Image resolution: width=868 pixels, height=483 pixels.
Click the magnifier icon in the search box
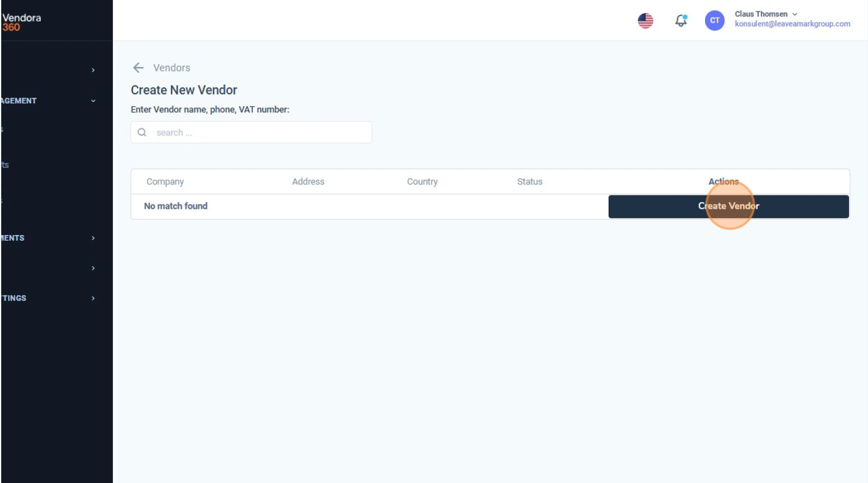tap(142, 132)
